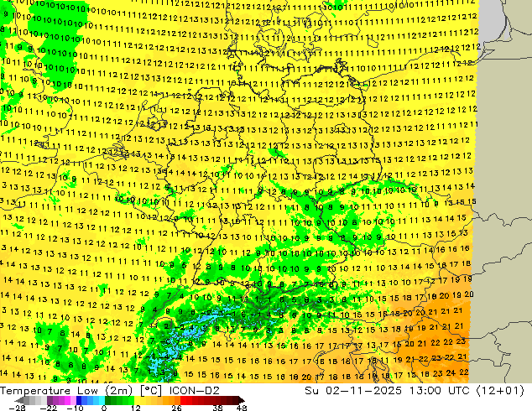Screen dimensions: 532x411
Task: Click the "Temperature Low (2m)" title text
Action: (x=65, y=391)
